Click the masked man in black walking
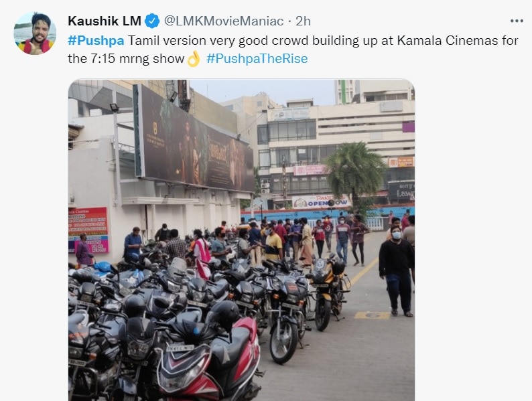Screen dimensions: 532x401 click(x=396, y=271)
